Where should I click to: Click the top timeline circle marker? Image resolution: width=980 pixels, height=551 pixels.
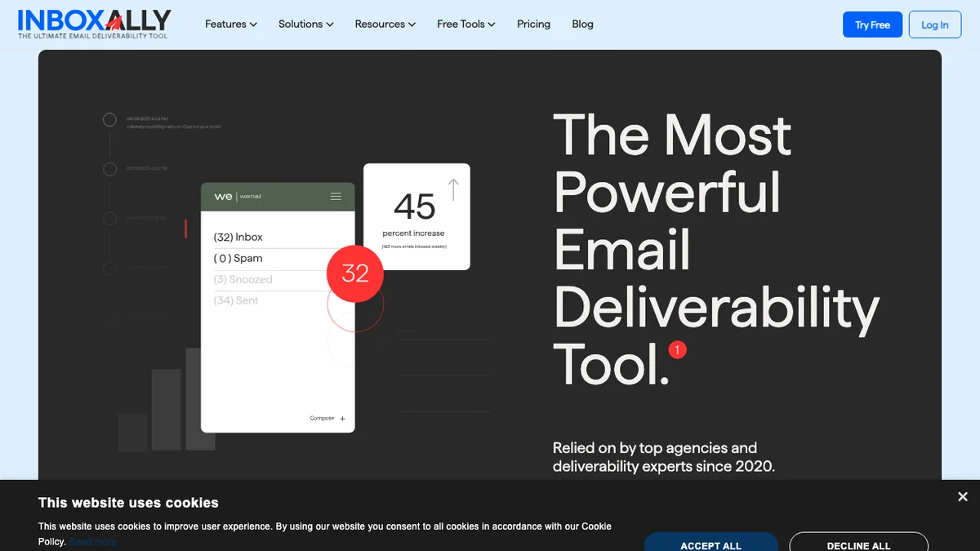(109, 120)
